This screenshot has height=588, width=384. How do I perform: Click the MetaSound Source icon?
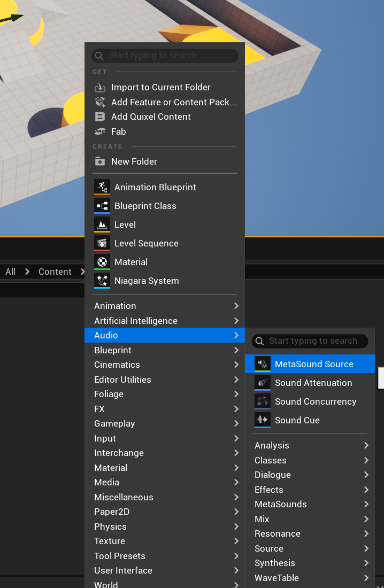(x=262, y=364)
